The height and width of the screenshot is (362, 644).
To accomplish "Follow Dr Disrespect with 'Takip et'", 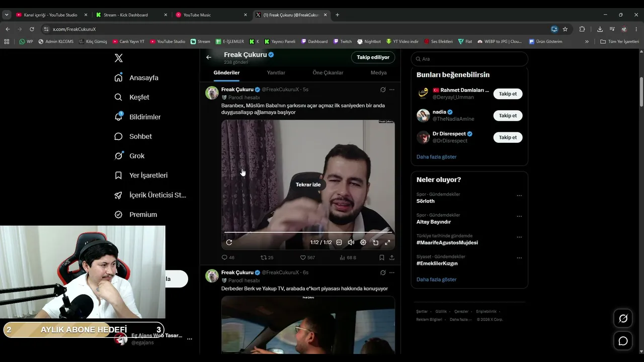I will coord(508,137).
